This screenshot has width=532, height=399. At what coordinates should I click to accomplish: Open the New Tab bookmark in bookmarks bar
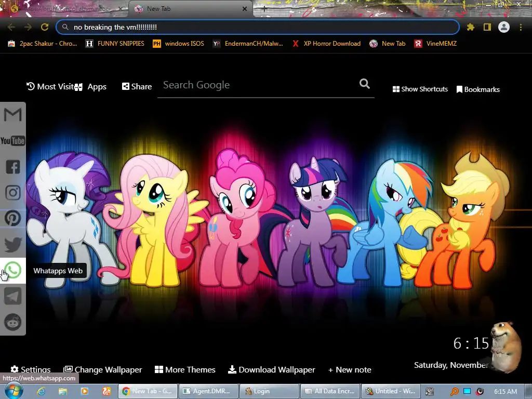tap(388, 44)
